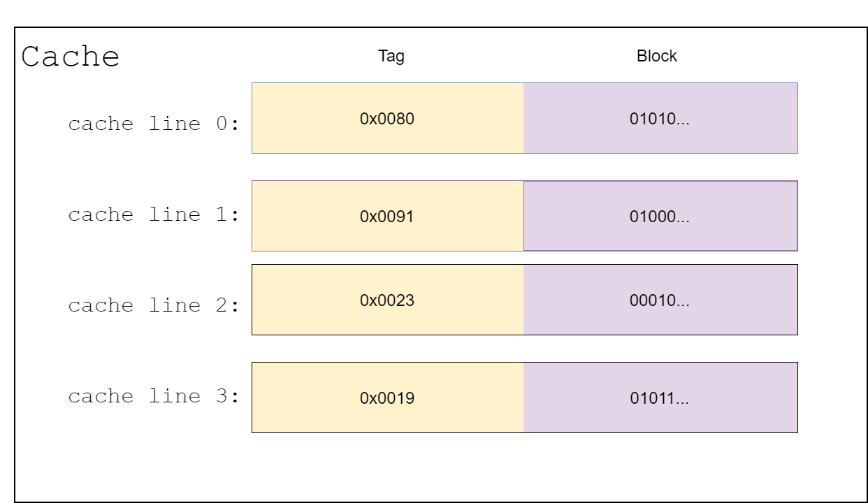Click block cell showing 00010...

(x=660, y=300)
